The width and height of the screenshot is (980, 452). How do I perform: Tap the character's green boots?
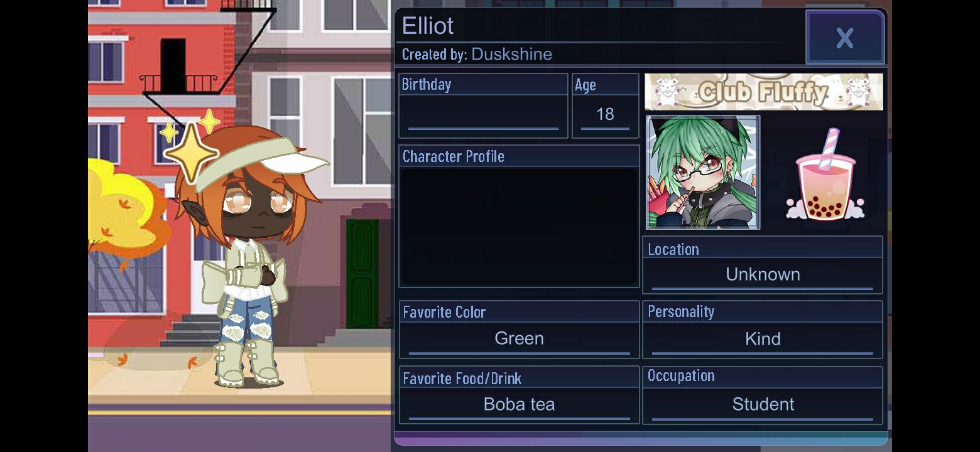pyautogui.click(x=247, y=362)
